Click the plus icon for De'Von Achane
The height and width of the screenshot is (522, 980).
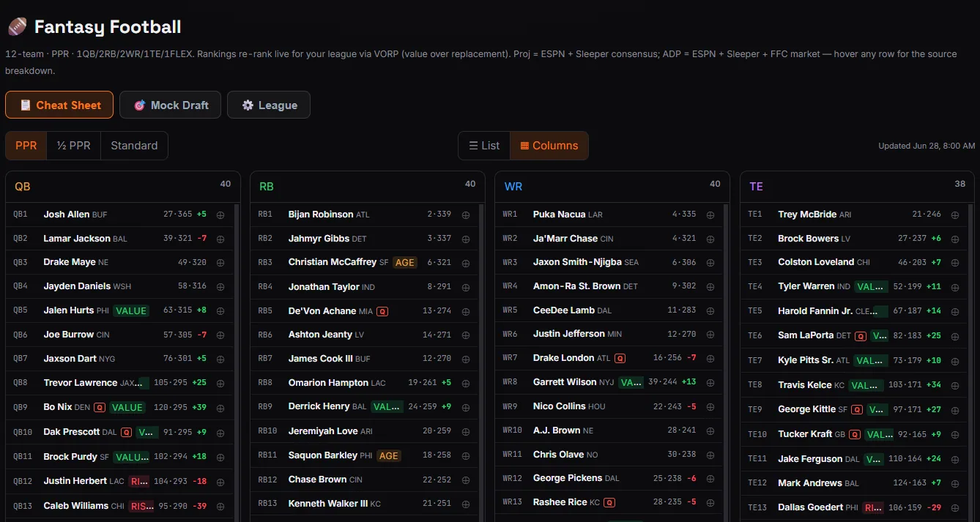tap(466, 311)
